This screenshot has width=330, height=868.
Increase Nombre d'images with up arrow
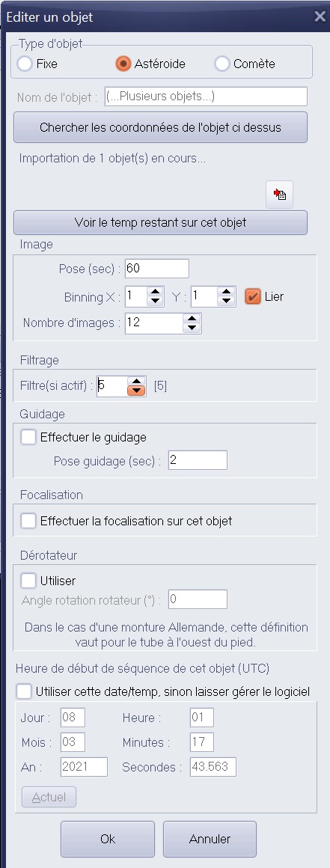coord(192,318)
